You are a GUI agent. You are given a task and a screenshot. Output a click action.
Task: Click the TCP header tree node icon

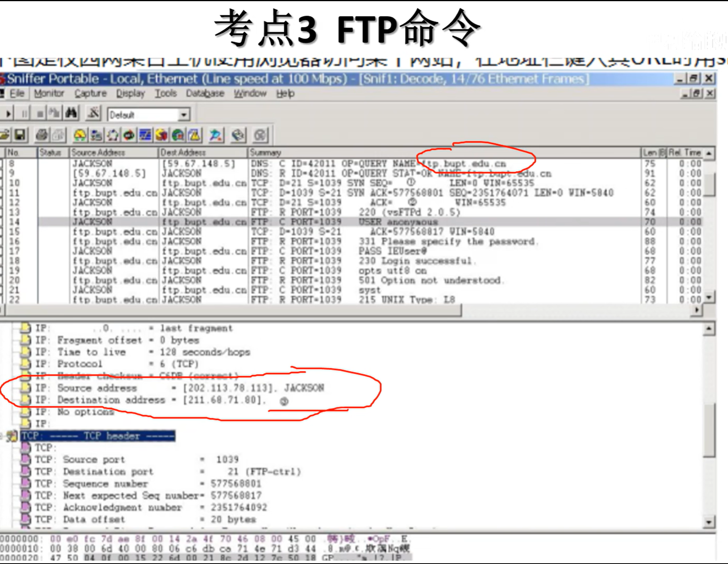[12, 436]
